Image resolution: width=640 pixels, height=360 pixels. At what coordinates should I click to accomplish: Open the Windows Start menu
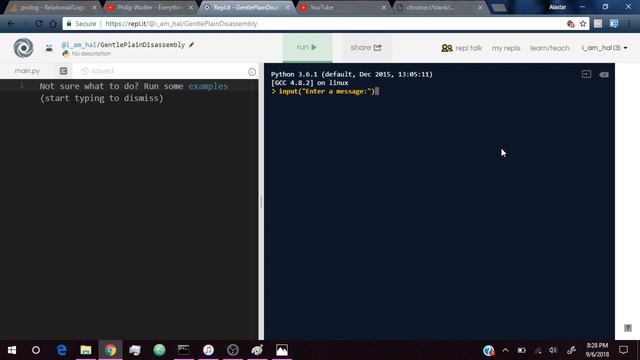pyautogui.click(x=12, y=350)
